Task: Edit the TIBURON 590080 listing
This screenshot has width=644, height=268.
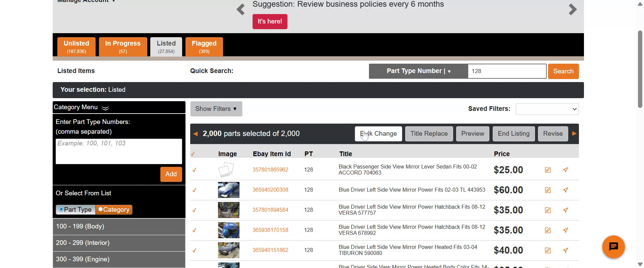Action: (x=548, y=250)
